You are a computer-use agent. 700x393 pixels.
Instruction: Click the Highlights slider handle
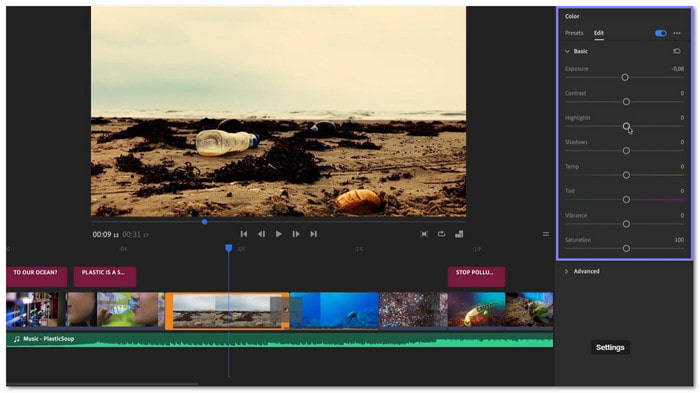(x=626, y=126)
